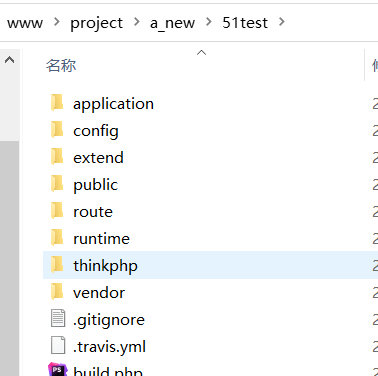Navigate to project in the breadcrumb path
The width and height of the screenshot is (378, 376).
96,23
